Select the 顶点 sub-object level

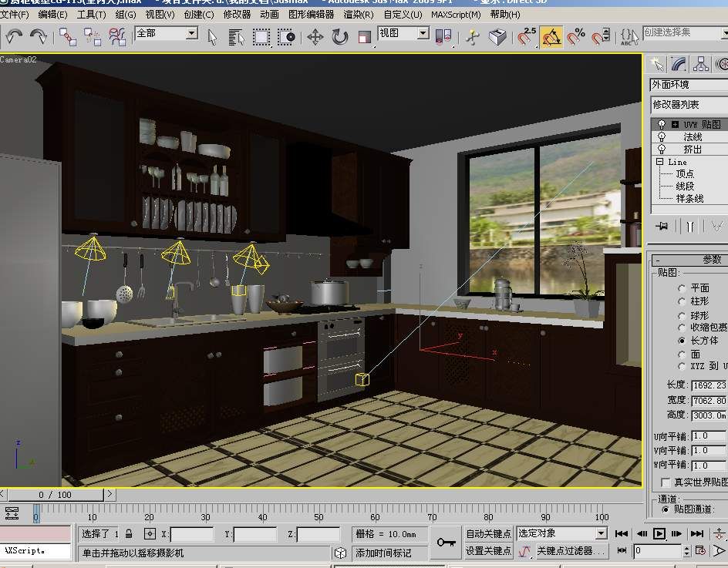pos(685,173)
